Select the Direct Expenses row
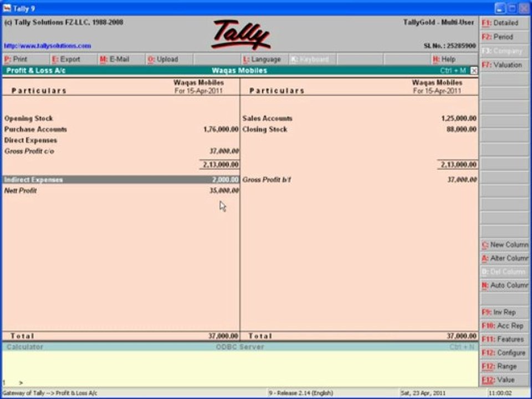532x399 pixels. click(x=121, y=140)
